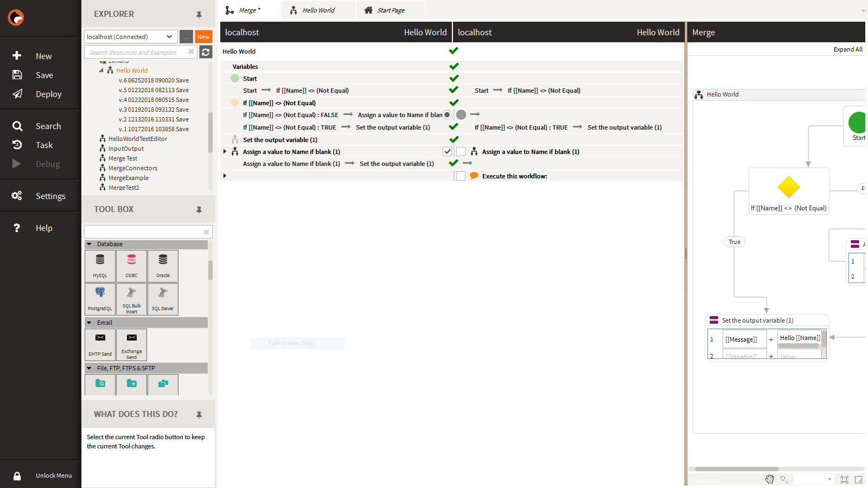This screenshot has height=488, width=868.
Task: Click the Deploy sidebar item
Action: 48,94
